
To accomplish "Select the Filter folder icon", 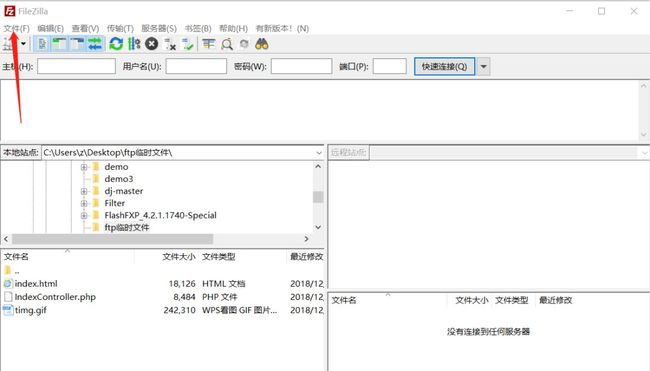I will point(96,203).
